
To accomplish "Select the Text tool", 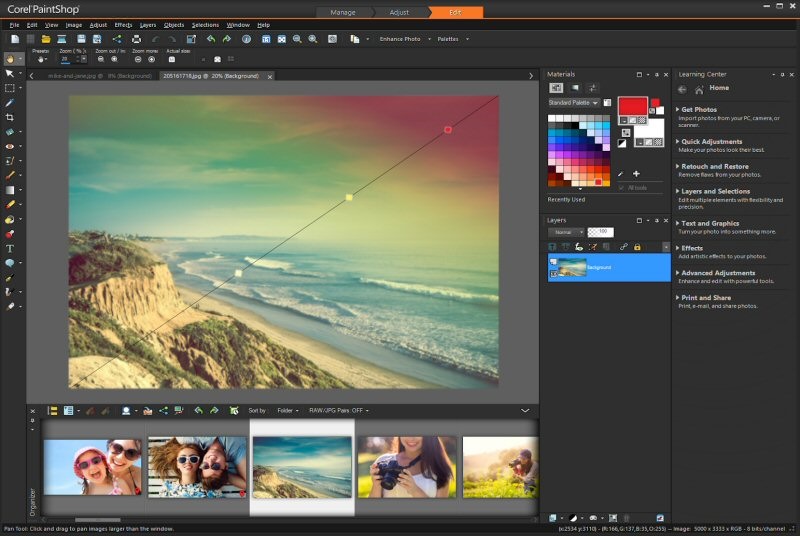I will point(10,248).
